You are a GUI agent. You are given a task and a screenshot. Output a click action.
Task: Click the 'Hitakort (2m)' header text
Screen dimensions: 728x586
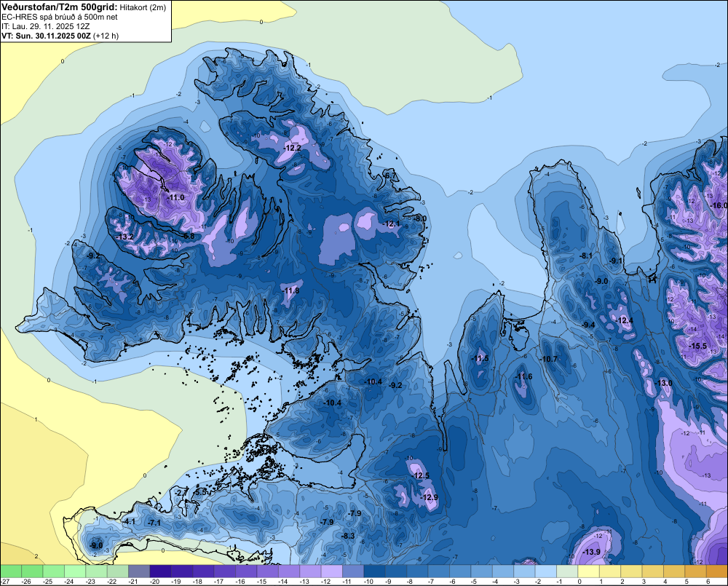point(142,7)
